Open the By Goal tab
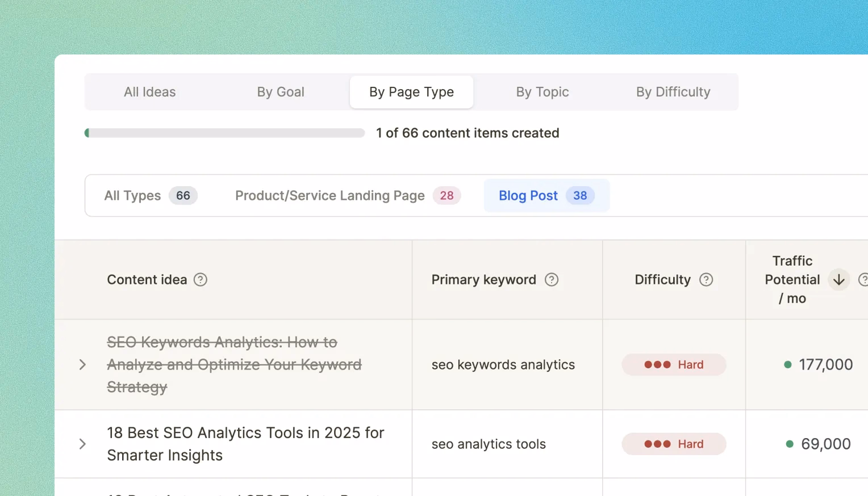Viewport: 868px width, 496px height. tap(281, 92)
